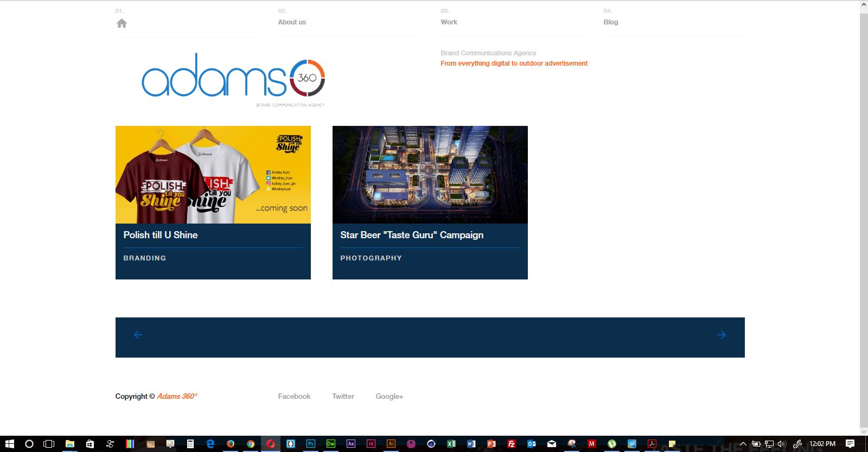
Task: Launch Microsoft Edge from taskbar
Action: pyautogui.click(x=210, y=444)
